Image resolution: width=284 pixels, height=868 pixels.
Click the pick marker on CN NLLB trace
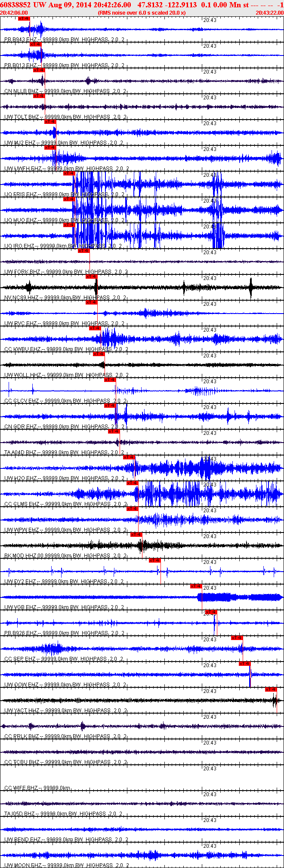[39, 70]
